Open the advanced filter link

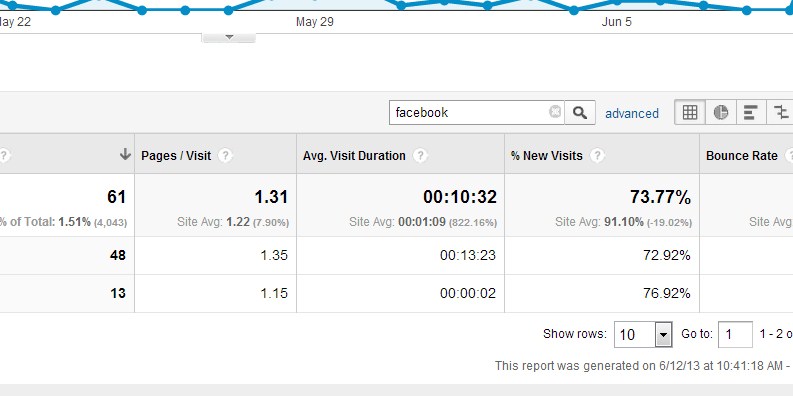[632, 113]
